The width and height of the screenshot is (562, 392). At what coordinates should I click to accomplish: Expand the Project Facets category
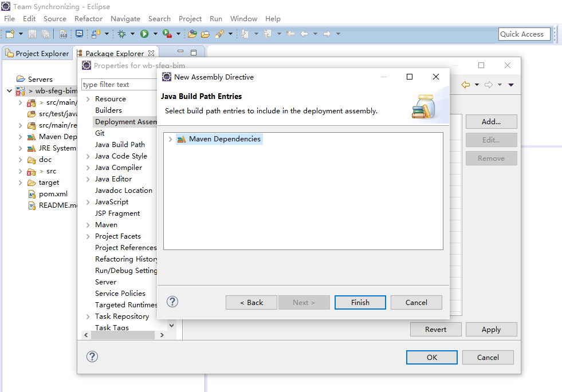tap(88, 236)
